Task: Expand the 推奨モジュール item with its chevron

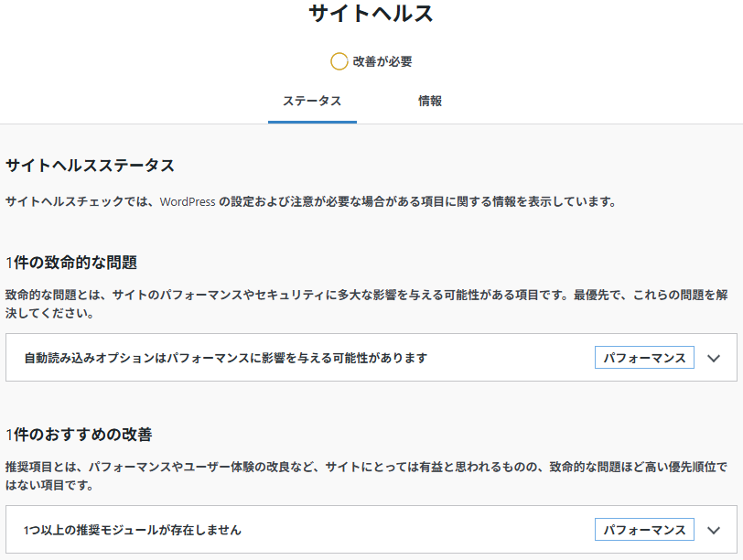Action: point(715,530)
